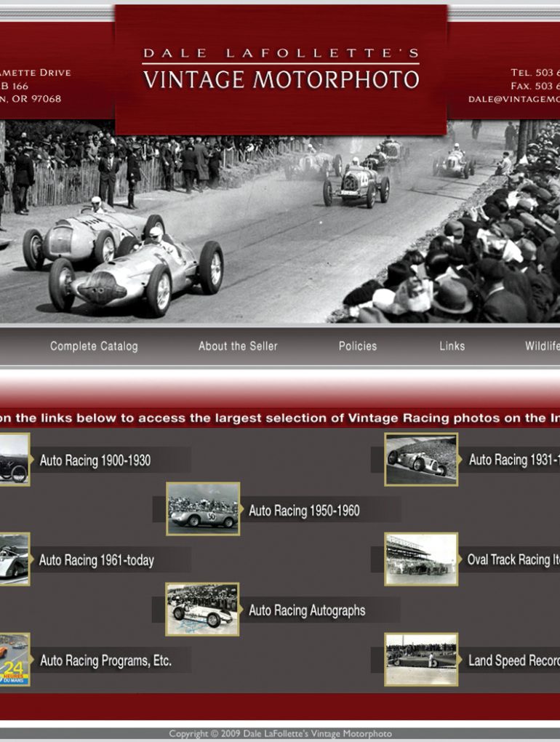Open the Auto Racing 1961-today link
Screen dimensions: 560x742
(97, 560)
